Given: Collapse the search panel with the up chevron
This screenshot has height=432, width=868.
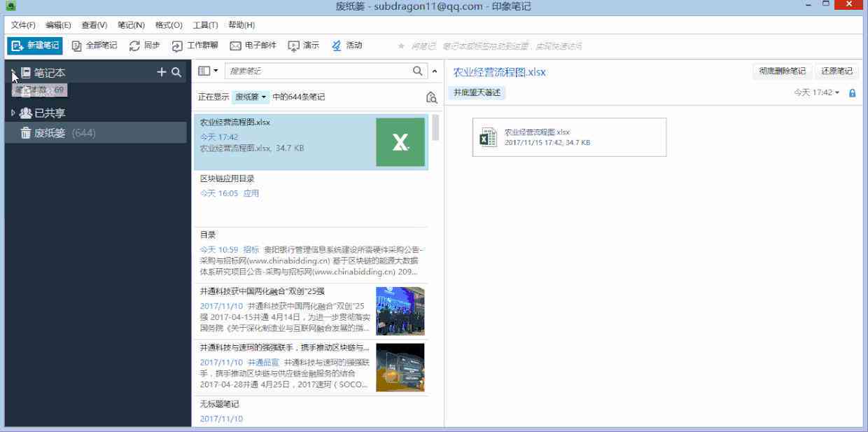Looking at the screenshot, I should [434, 71].
